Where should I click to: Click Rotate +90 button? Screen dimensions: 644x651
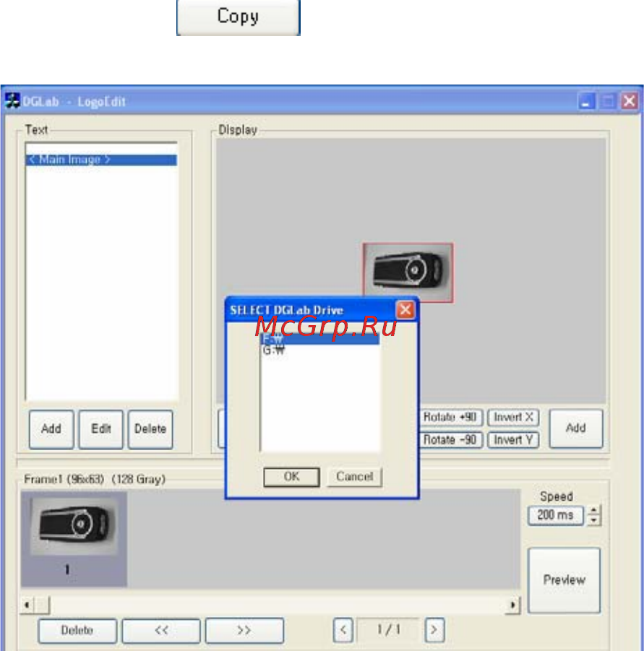click(450, 417)
